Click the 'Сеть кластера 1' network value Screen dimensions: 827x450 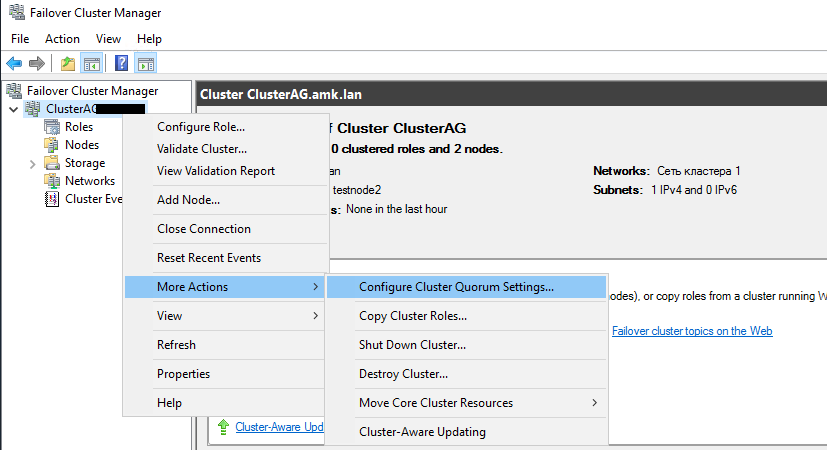coord(699,171)
